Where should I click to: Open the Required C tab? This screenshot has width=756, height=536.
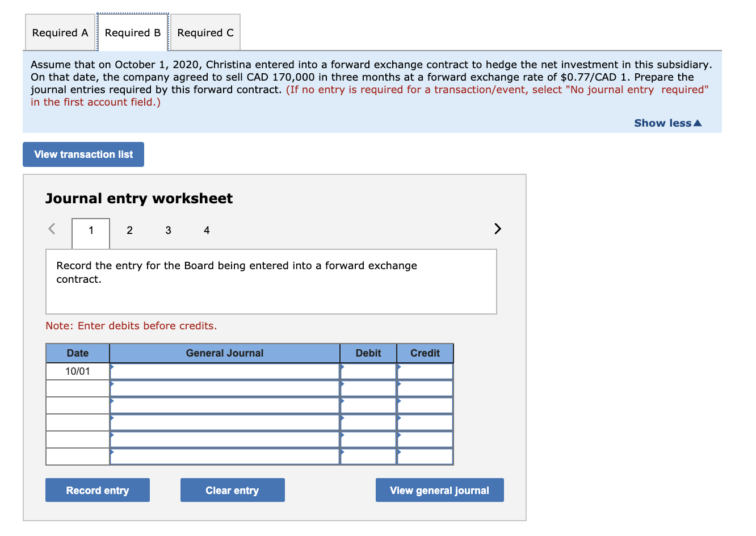[205, 32]
